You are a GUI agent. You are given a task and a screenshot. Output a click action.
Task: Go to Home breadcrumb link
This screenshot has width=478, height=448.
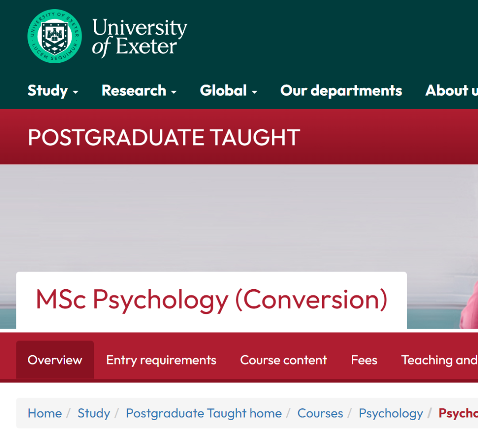coord(45,413)
